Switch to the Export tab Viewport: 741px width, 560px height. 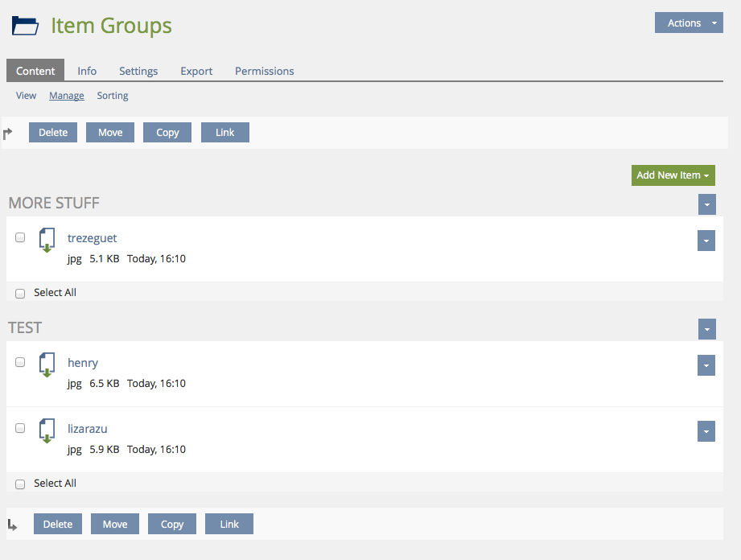[196, 71]
